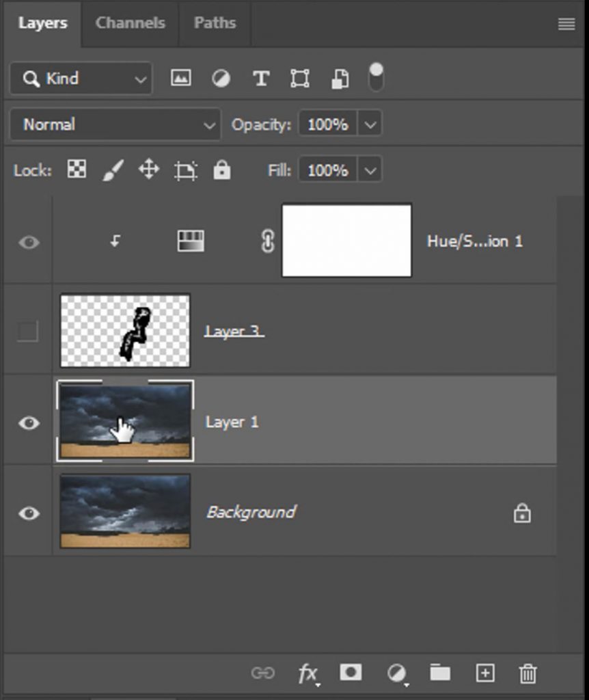Filter layers by type (T) icon
The width and height of the screenshot is (589, 700).
(x=260, y=79)
